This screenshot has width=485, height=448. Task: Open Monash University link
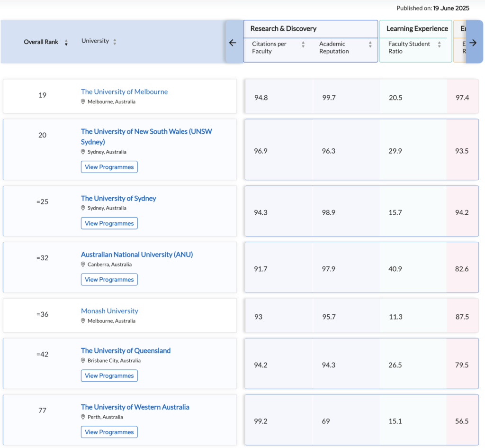point(109,311)
